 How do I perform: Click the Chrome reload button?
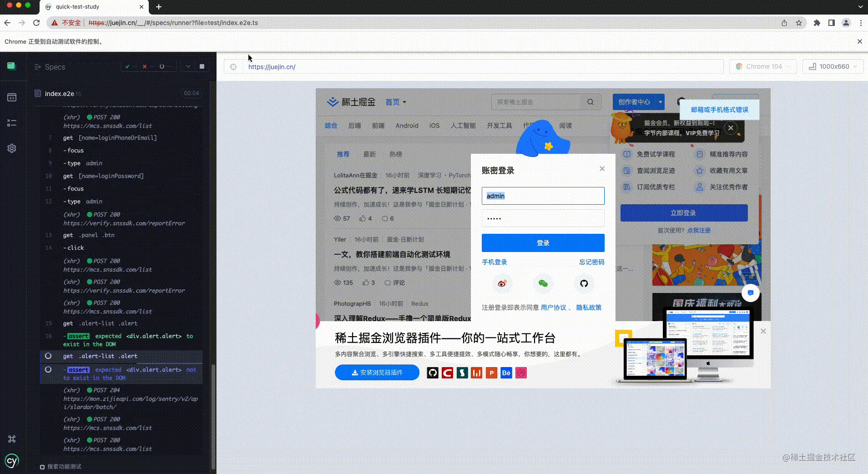36,23
